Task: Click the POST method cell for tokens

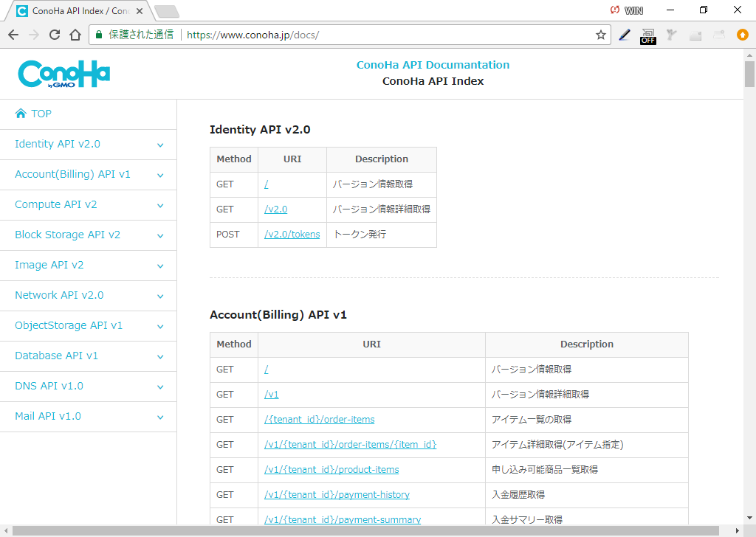Action: 234,235
